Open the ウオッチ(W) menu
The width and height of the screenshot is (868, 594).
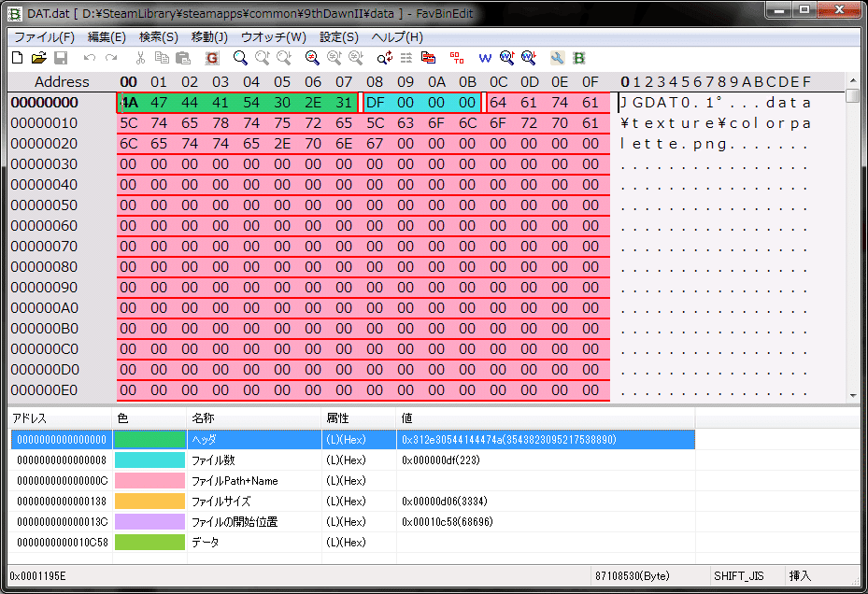[x=274, y=37]
